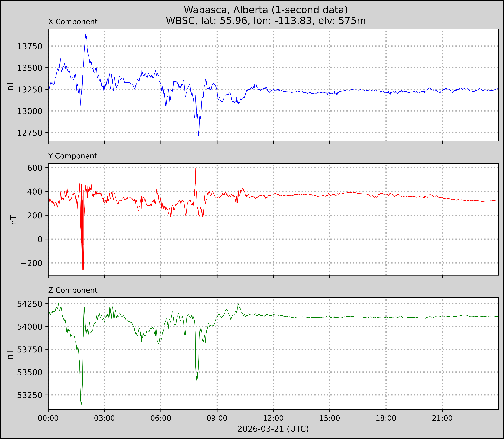Screen dimensions: 504x439
Task: Click the 06:00 time axis label
Action: (161, 418)
